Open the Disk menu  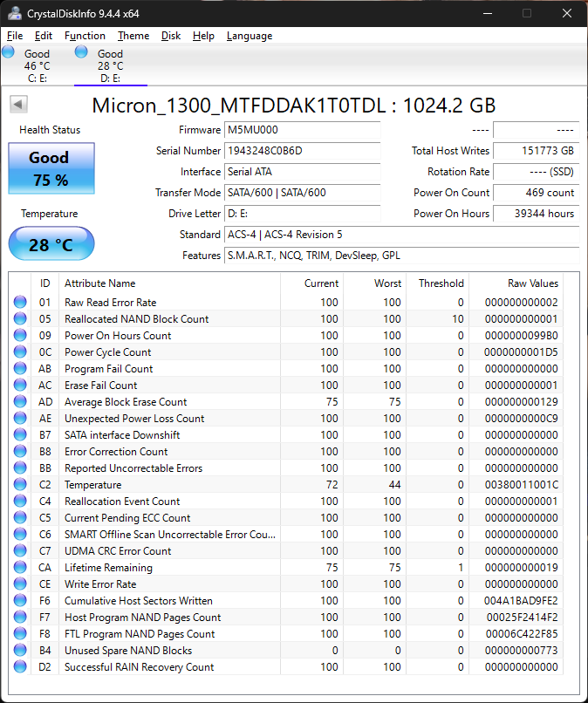171,36
